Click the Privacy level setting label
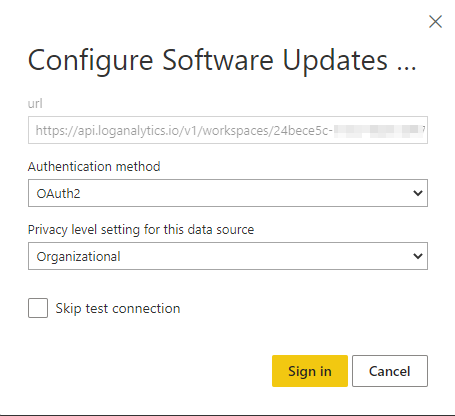This screenshot has width=455, height=416. [x=141, y=230]
